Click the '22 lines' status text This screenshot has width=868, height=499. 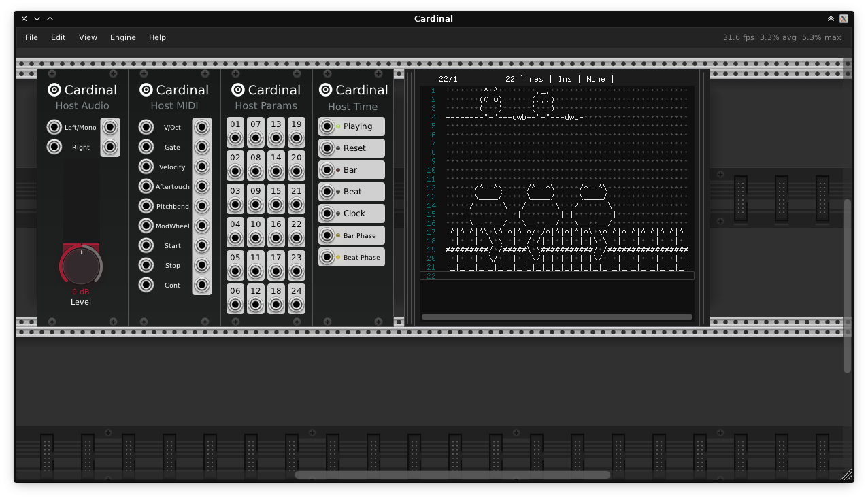point(524,79)
